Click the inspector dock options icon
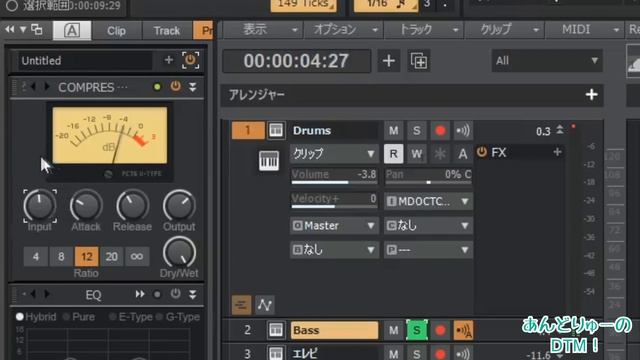Screen dimensions: 640x360 (x=37, y=29)
